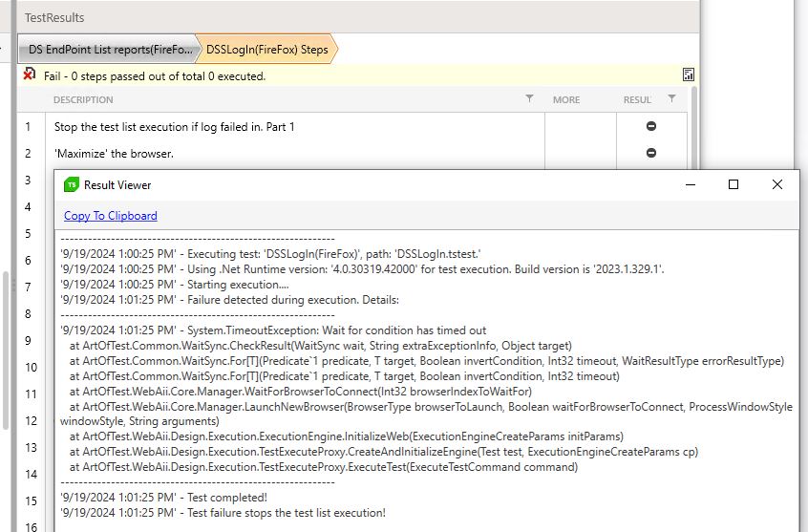This screenshot has height=532, width=808.
Task: Open the results report icon at right of status bar
Action: [x=689, y=74]
